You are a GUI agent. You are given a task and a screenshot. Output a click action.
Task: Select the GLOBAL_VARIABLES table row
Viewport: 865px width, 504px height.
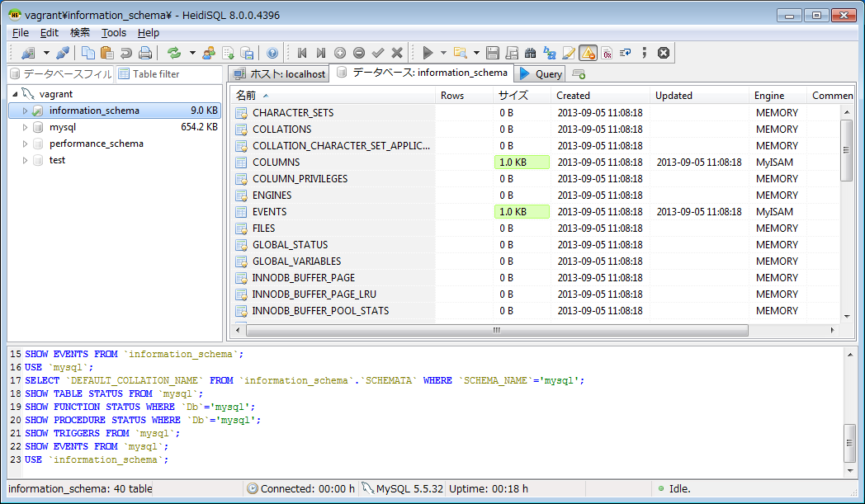tap(535, 261)
